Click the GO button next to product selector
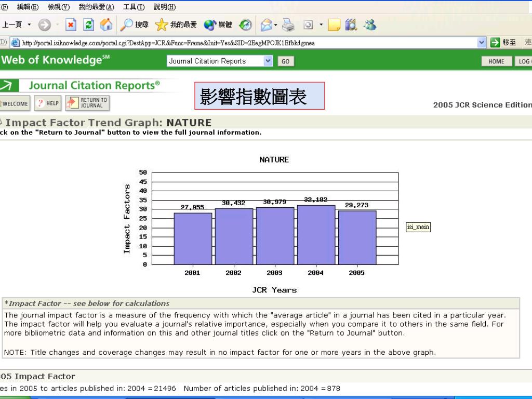532x399 pixels. [x=286, y=61]
